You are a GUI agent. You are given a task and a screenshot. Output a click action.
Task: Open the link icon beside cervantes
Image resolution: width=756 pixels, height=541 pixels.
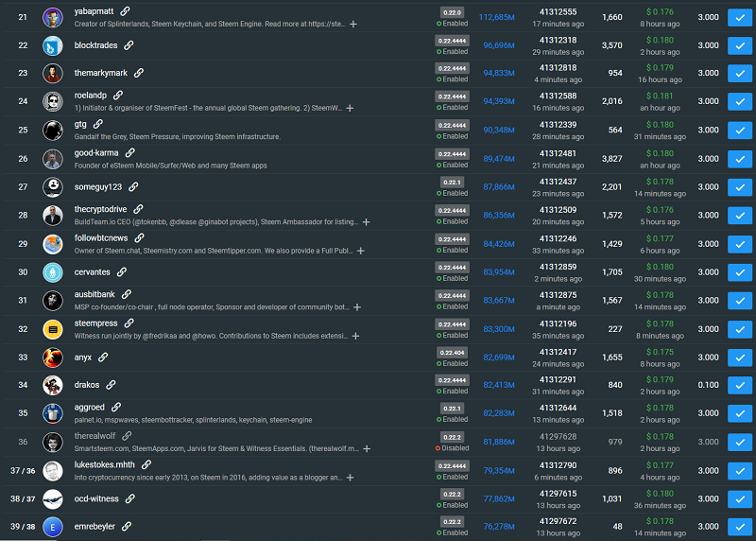click(122, 271)
